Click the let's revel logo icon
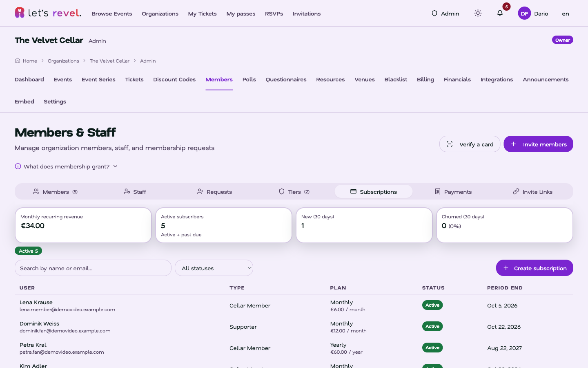The width and height of the screenshot is (588, 368). [20, 13]
